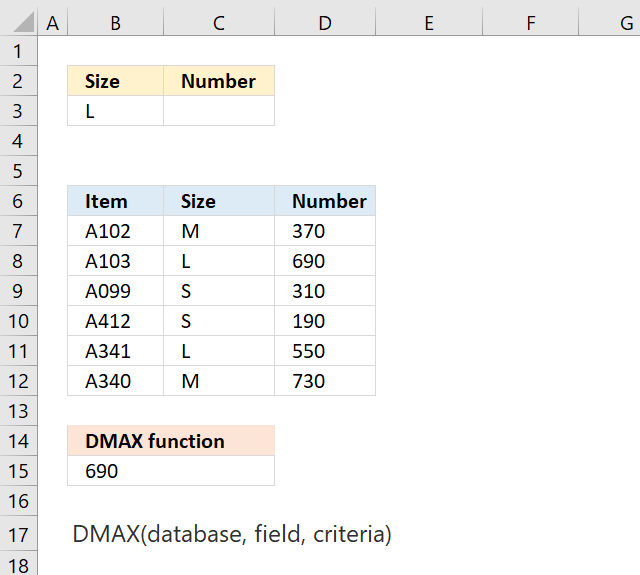Select column E header

coord(429,23)
